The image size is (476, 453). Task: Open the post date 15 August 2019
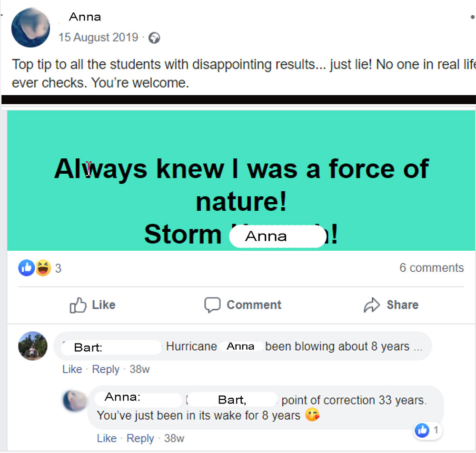[99, 38]
